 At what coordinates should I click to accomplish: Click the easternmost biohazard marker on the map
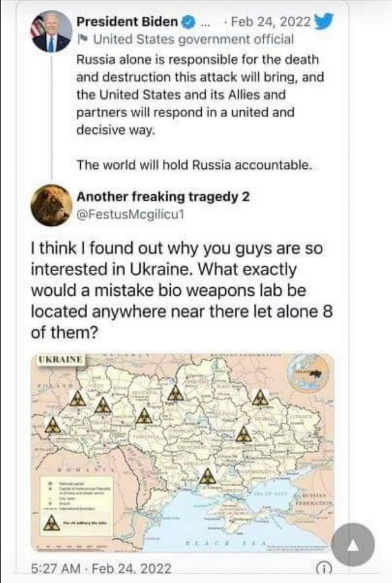point(261,398)
